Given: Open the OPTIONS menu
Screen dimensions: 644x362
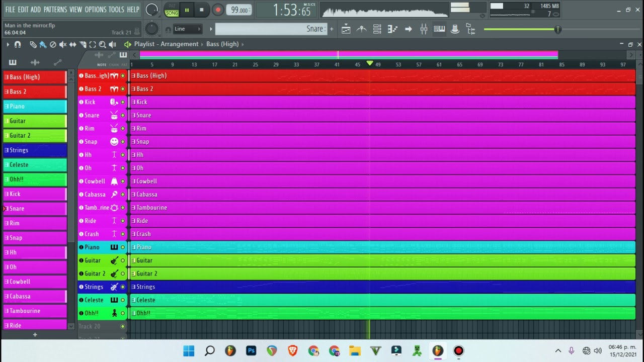Looking at the screenshot, I should coord(96,10).
